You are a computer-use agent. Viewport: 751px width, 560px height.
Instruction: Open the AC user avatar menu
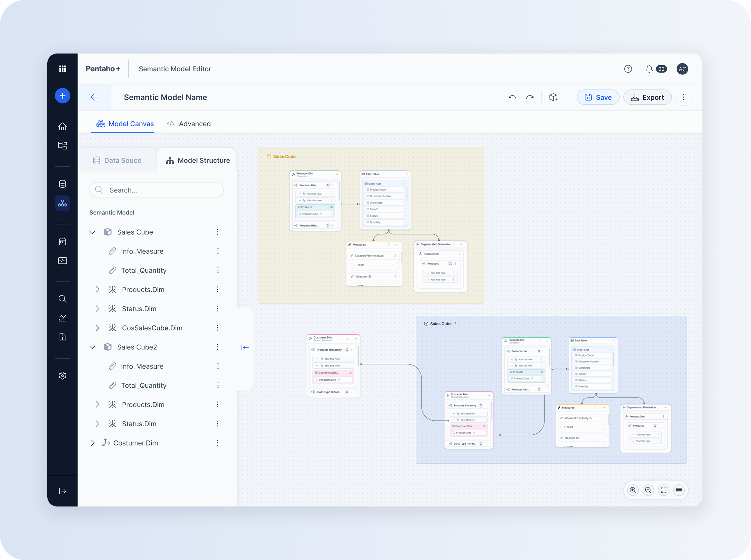click(682, 69)
